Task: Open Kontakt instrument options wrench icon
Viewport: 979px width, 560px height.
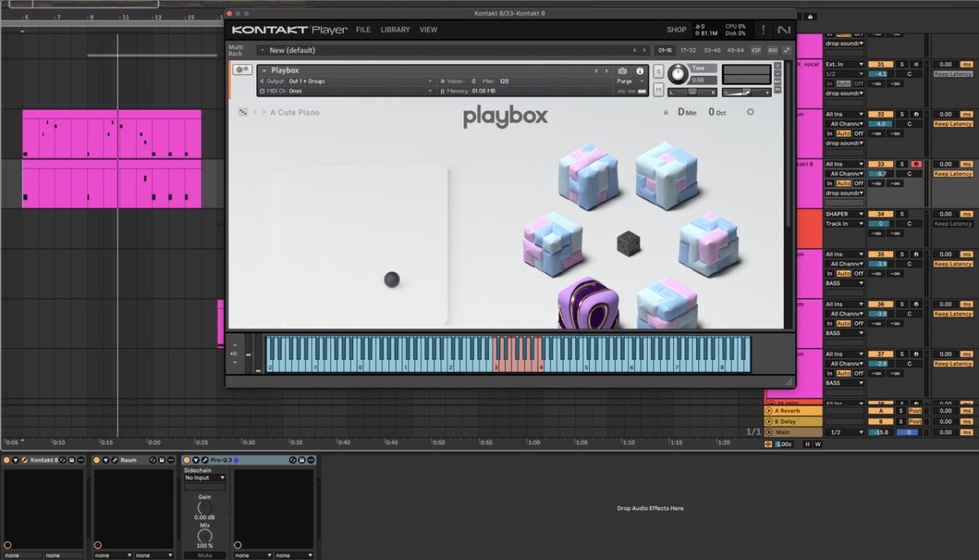Action: [x=241, y=71]
